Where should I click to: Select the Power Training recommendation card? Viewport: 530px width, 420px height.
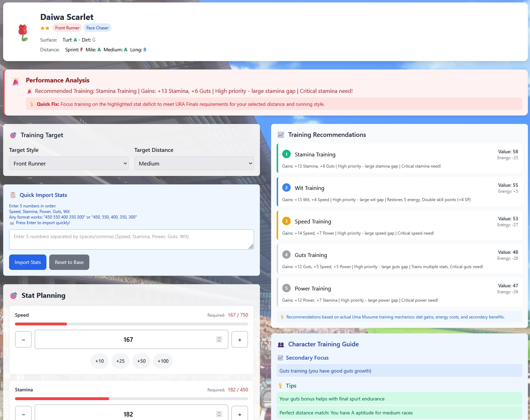pyautogui.click(x=400, y=292)
